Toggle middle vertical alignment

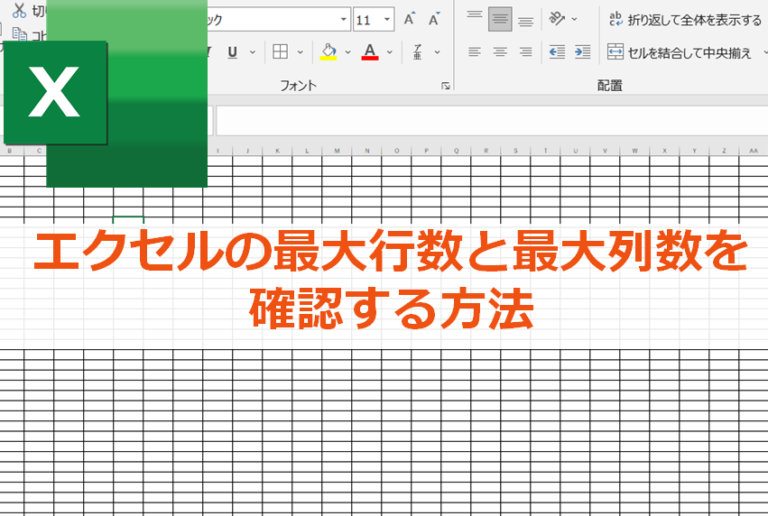pyautogui.click(x=500, y=19)
